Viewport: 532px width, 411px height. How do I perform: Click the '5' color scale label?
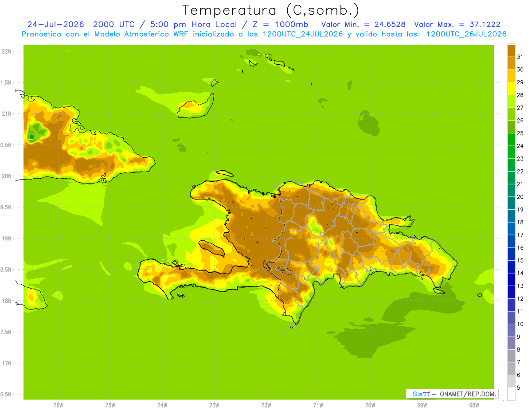click(519, 388)
